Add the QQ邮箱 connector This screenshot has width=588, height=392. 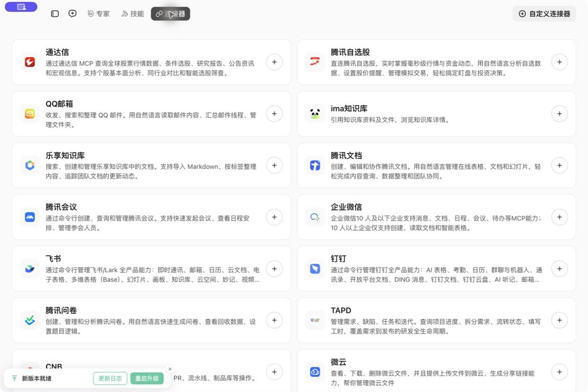point(275,114)
